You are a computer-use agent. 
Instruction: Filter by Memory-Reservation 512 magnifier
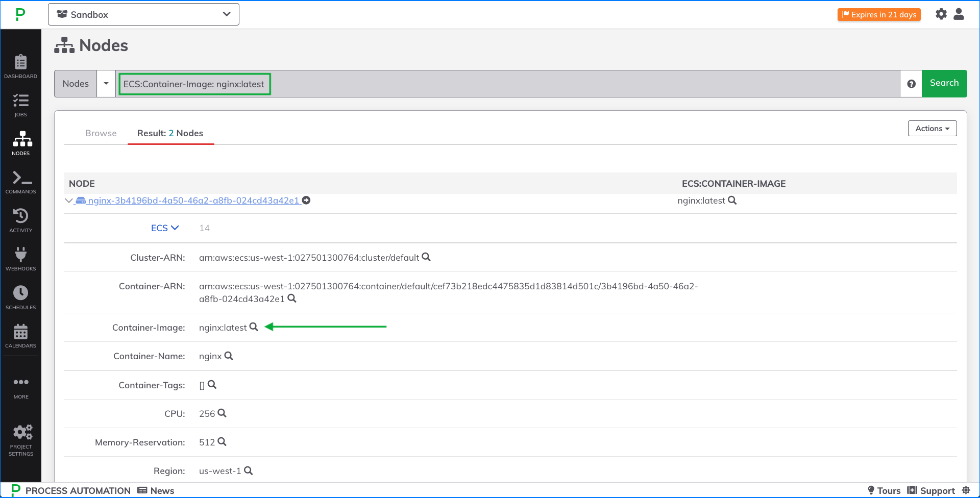point(222,442)
